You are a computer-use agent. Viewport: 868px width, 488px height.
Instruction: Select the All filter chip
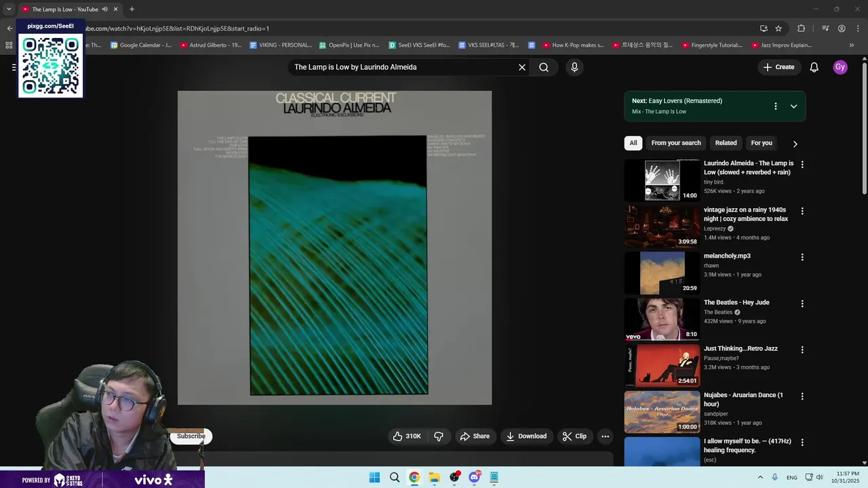click(633, 143)
